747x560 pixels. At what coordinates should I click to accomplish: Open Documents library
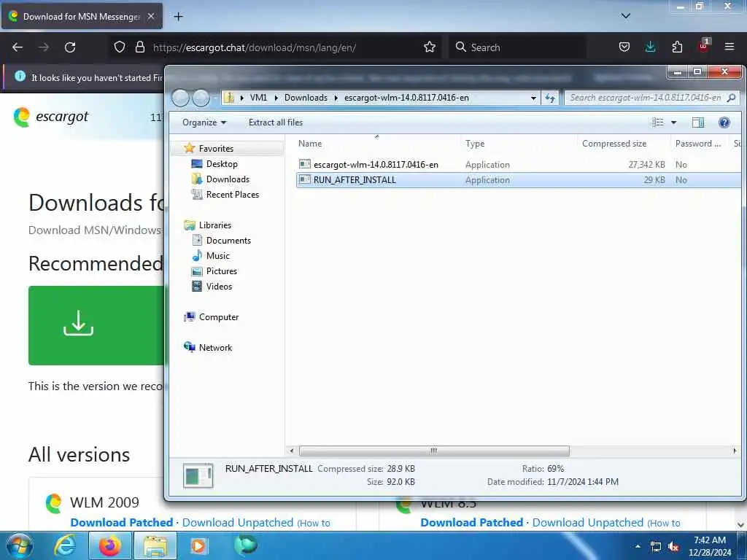[x=228, y=241]
